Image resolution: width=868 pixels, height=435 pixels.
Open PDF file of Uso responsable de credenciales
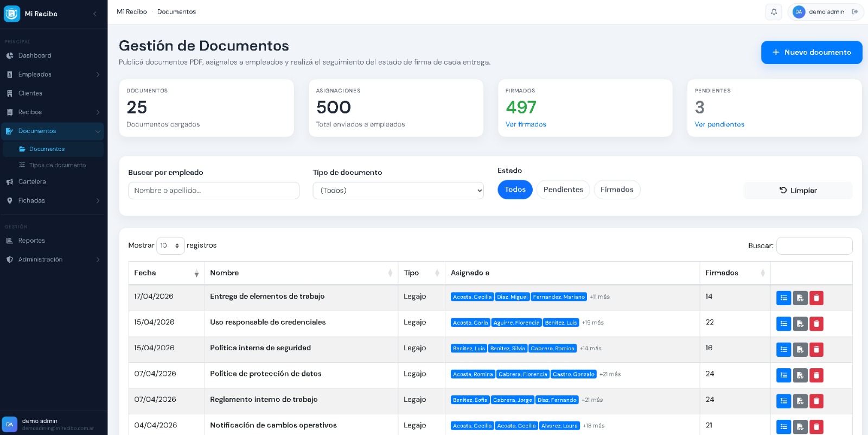(x=800, y=324)
